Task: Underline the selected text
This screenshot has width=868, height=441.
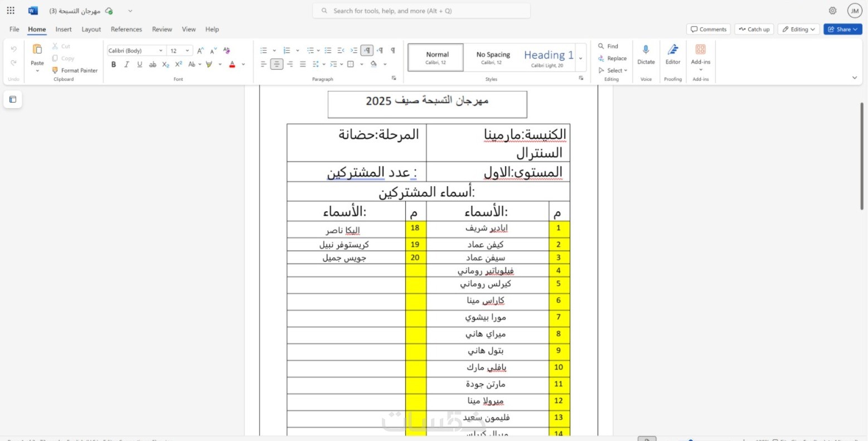Action: point(139,64)
